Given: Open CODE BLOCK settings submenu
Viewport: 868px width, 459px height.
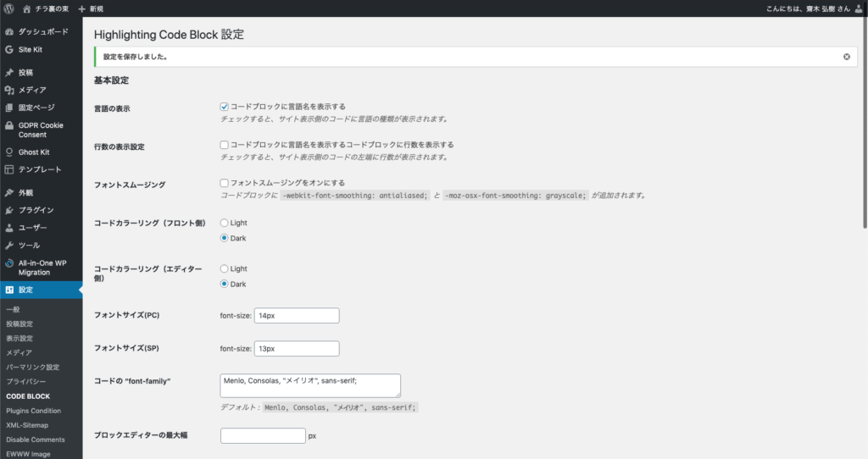Looking at the screenshot, I should pyautogui.click(x=28, y=396).
